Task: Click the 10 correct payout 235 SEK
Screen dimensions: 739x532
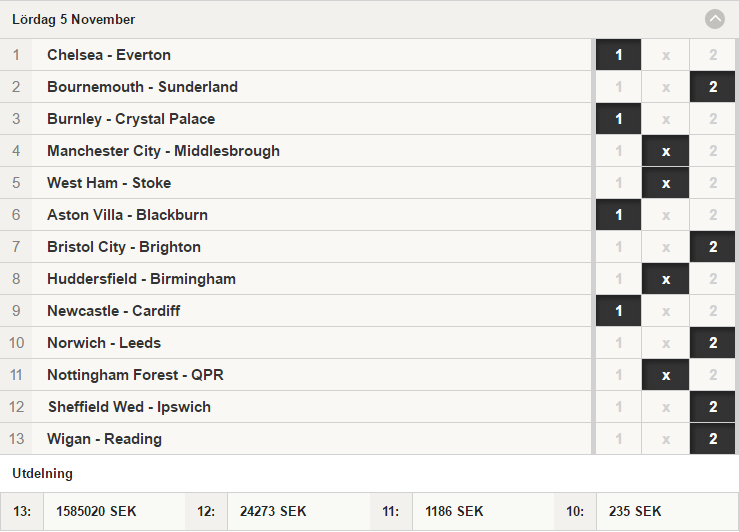Action: pyautogui.click(x=634, y=511)
